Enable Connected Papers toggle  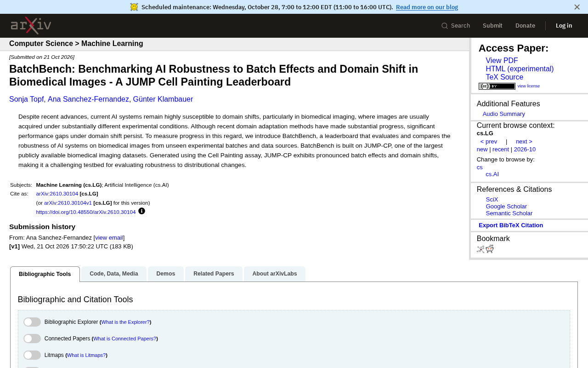[32, 339]
